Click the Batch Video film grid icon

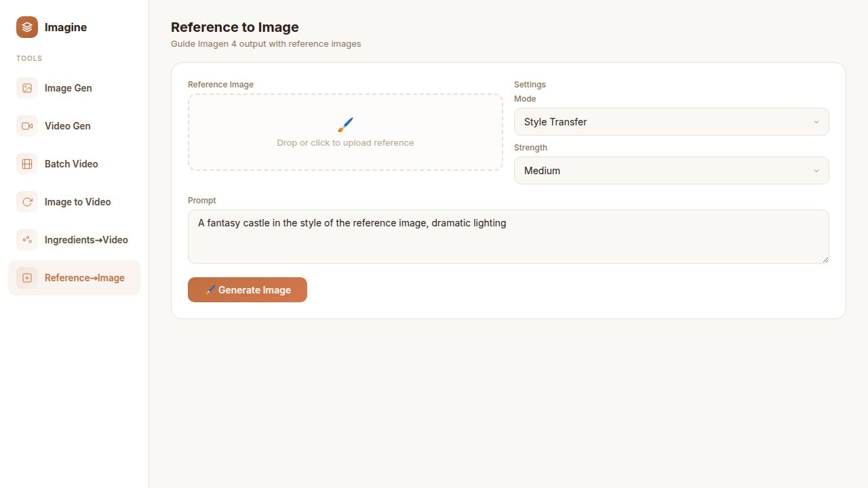coord(26,163)
